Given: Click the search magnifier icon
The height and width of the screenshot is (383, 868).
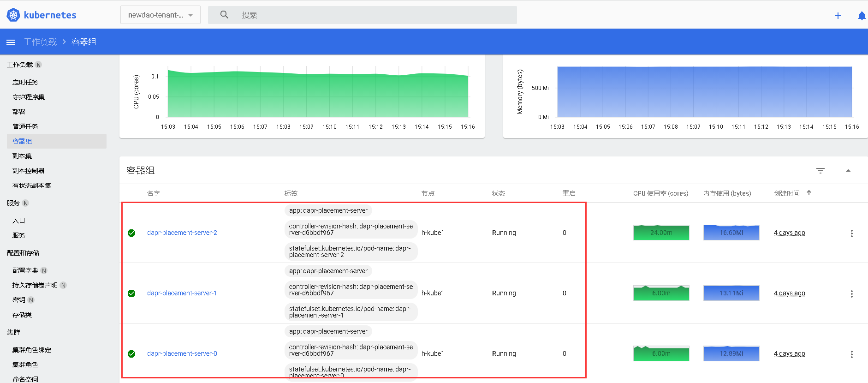Looking at the screenshot, I should (224, 15).
